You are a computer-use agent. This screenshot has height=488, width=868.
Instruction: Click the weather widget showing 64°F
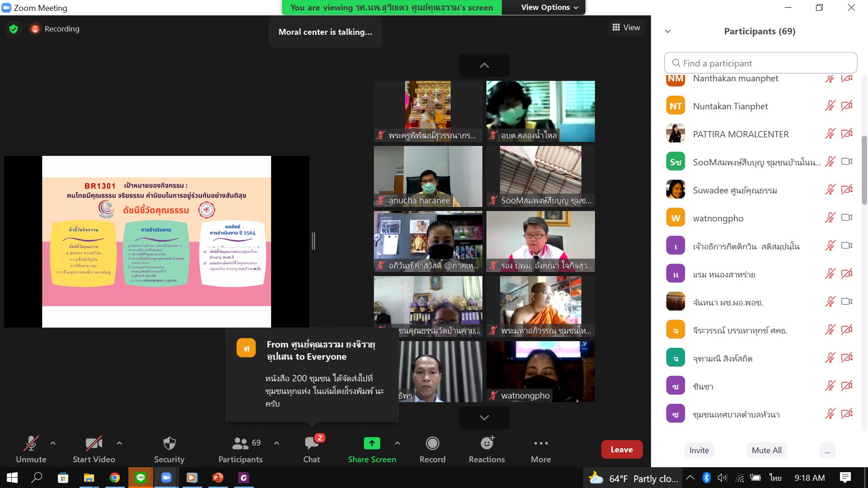point(632,478)
